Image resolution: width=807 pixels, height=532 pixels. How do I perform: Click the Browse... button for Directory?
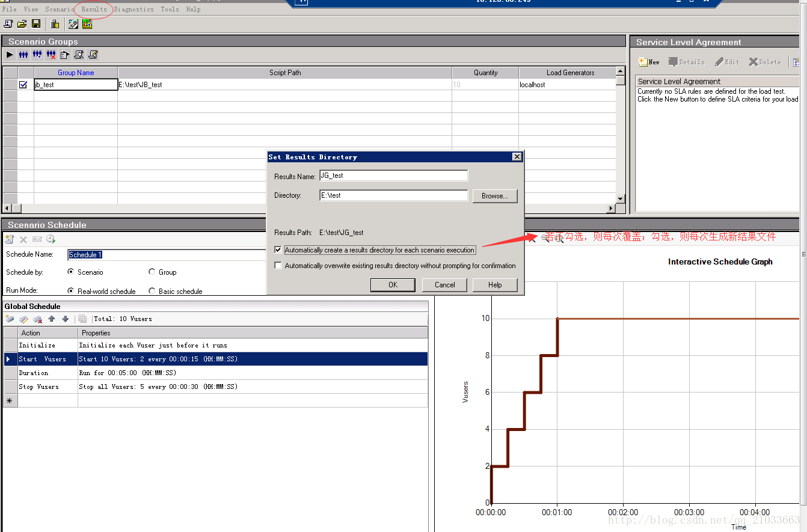point(495,196)
